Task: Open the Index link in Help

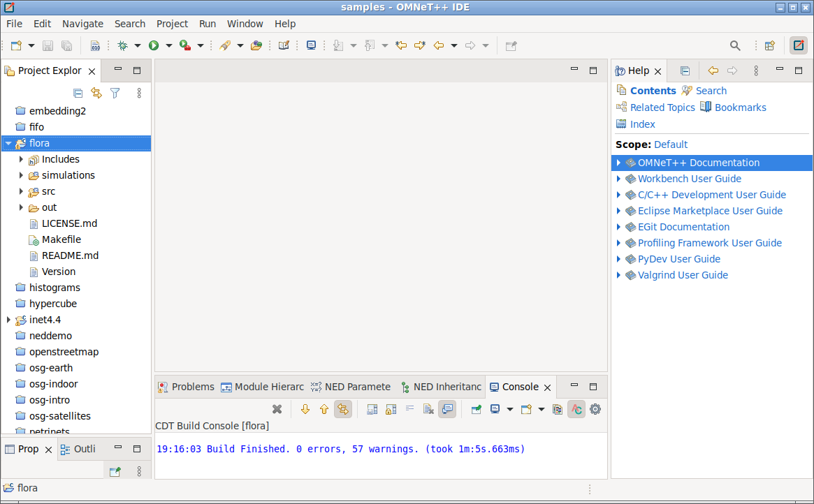Action: point(642,124)
